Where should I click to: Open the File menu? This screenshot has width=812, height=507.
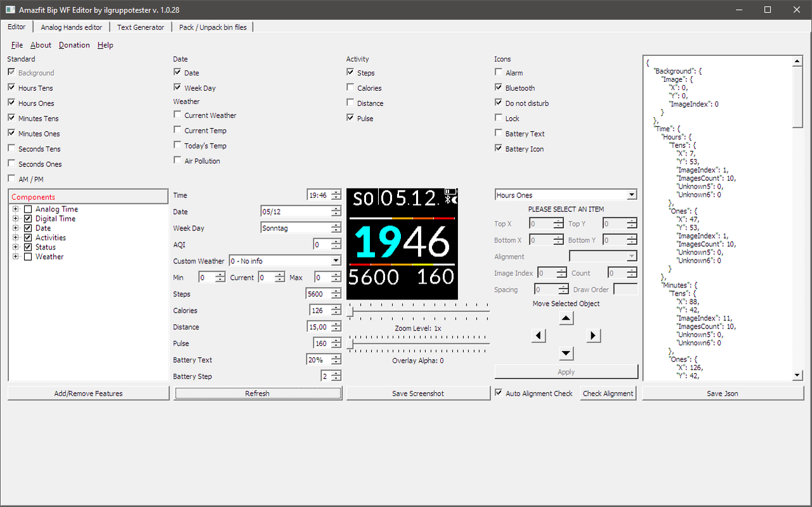[17, 45]
